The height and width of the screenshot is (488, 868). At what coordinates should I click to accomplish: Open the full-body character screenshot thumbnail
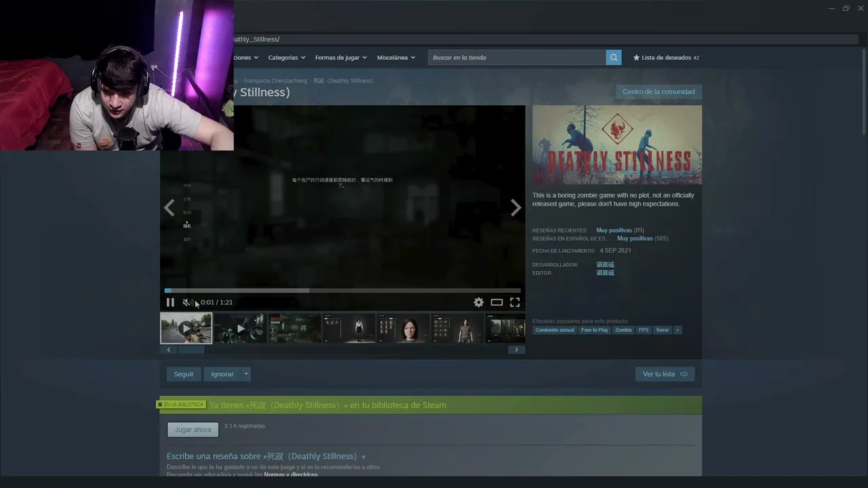tap(349, 328)
